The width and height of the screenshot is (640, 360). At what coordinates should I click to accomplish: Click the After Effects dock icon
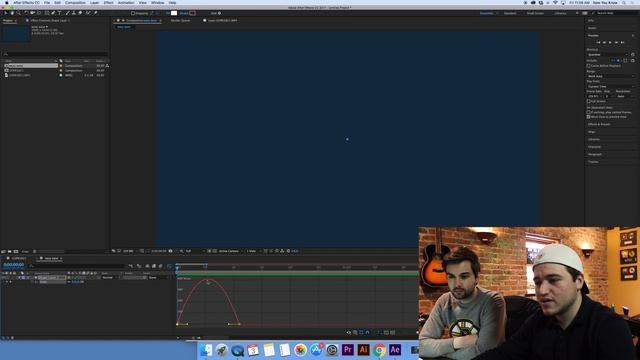[x=395, y=350]
